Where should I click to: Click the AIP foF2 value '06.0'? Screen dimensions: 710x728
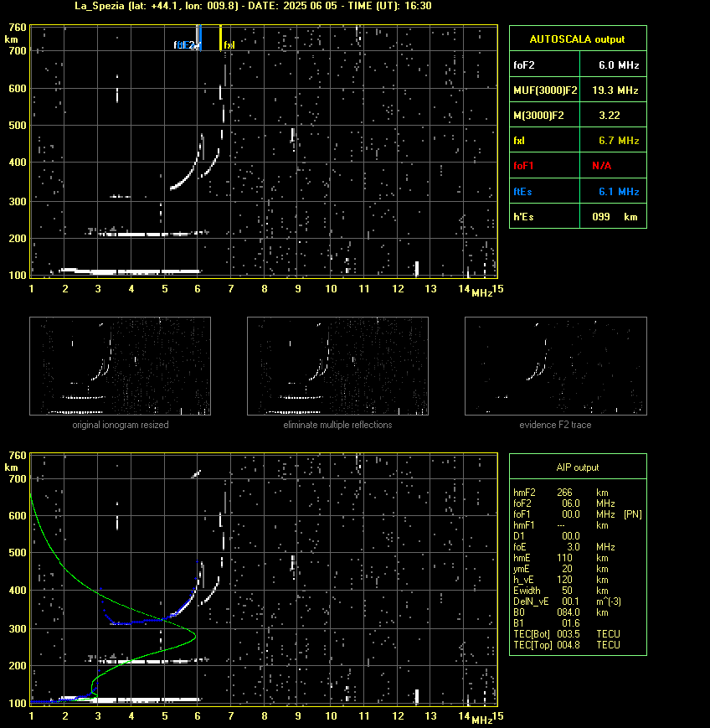point(571,503)
